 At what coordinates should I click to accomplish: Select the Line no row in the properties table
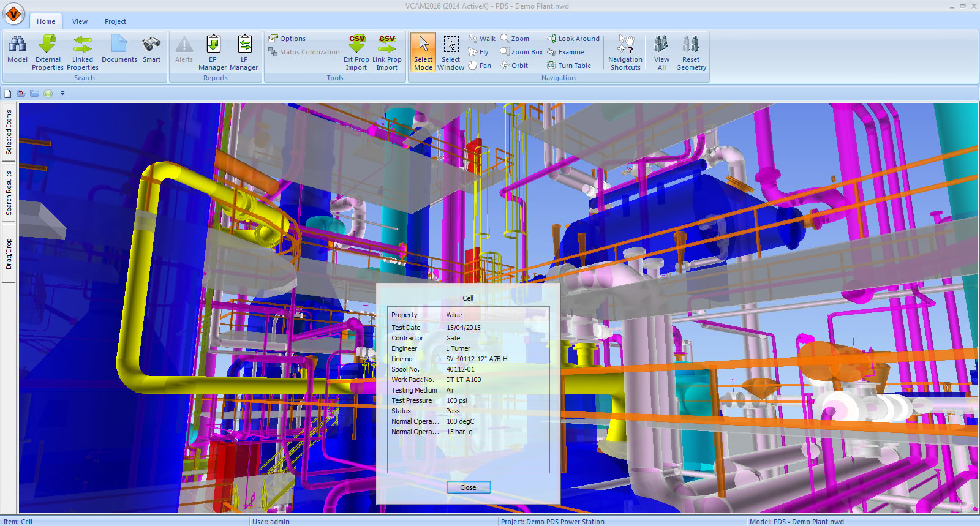(402, 359)
